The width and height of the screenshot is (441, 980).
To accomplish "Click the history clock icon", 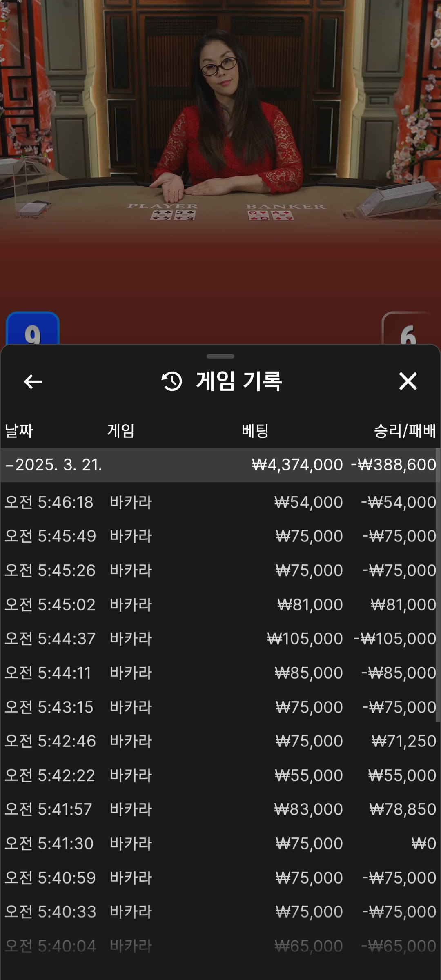I will tap(172, 381).
